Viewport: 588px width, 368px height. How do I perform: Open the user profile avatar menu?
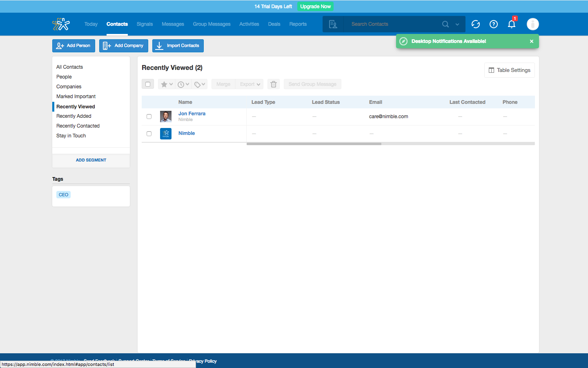(x=533, y=24)
